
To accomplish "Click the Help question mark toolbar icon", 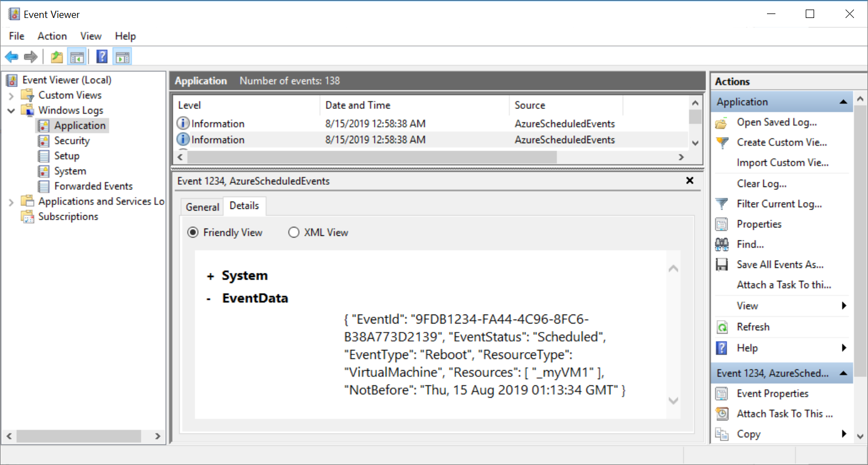I will [x=102, y=57].
